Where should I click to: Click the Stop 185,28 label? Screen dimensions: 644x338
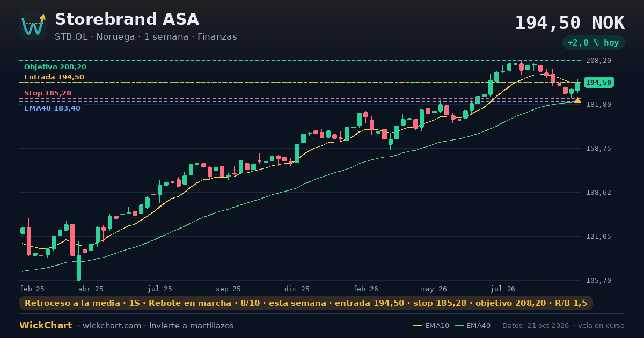(48, 93)
